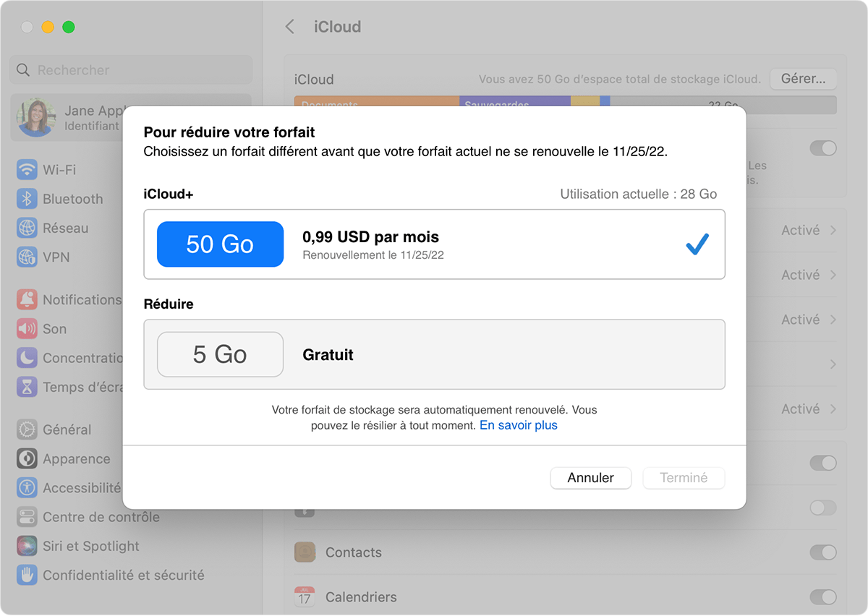
Task: Open Général gear icon
Action: point(27,429)
